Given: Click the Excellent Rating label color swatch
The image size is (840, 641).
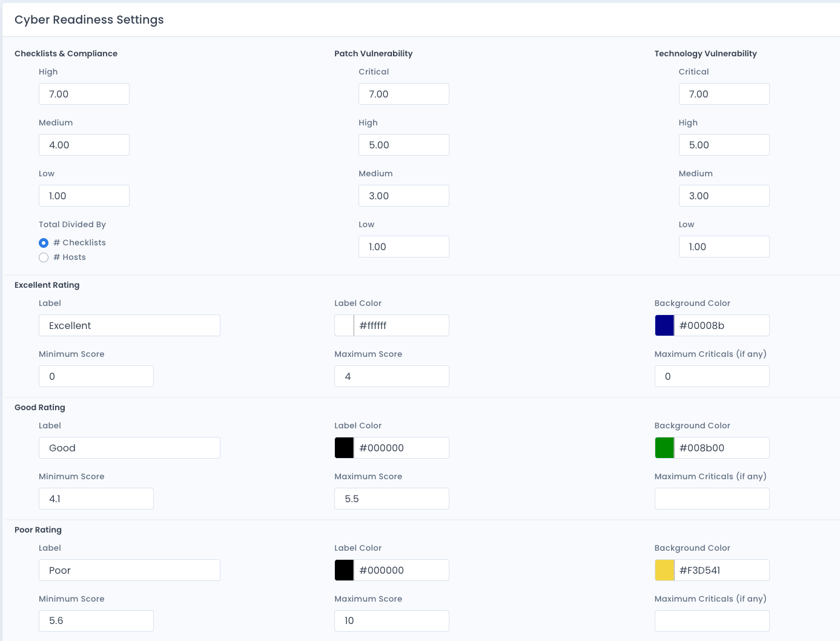Looking at the screenshot, I should coord(344,325).
